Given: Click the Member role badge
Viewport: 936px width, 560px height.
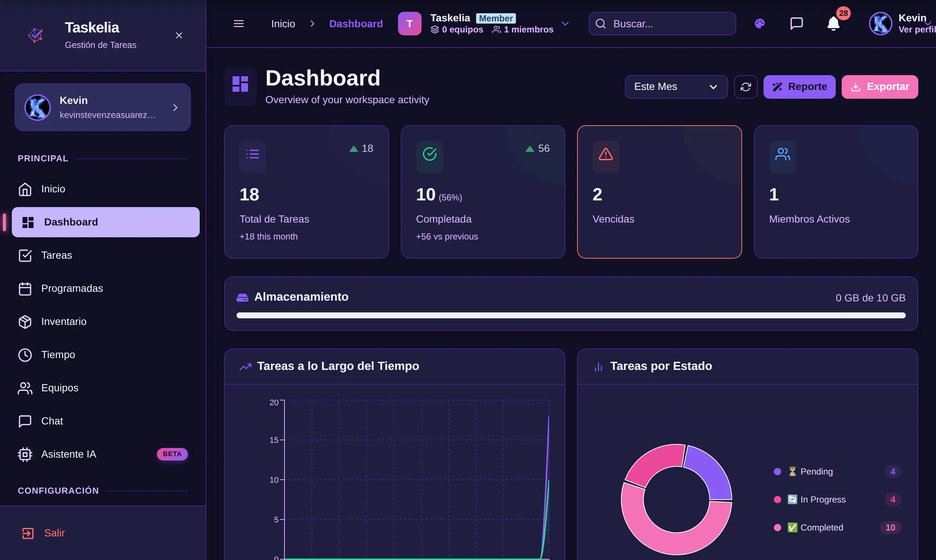Looking at the screenshot, I should pyautogui.click(x=496, y=18).
